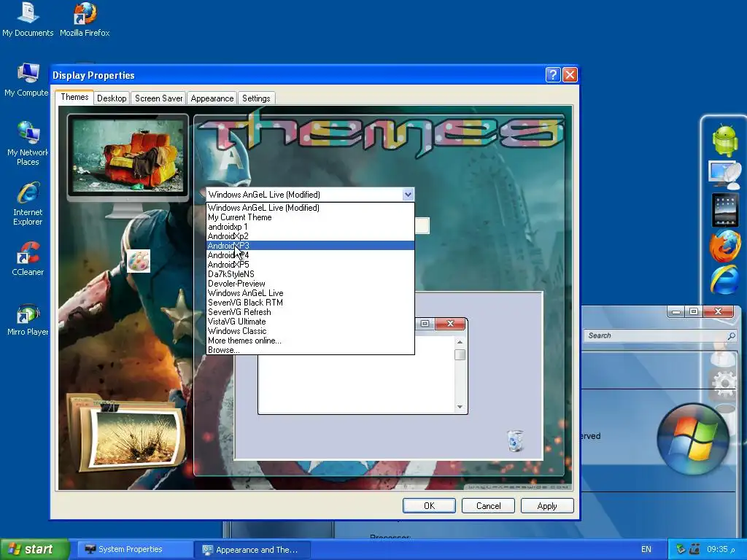Select androidxp 1 theme

pyautogui.click(x=310, y=227)
